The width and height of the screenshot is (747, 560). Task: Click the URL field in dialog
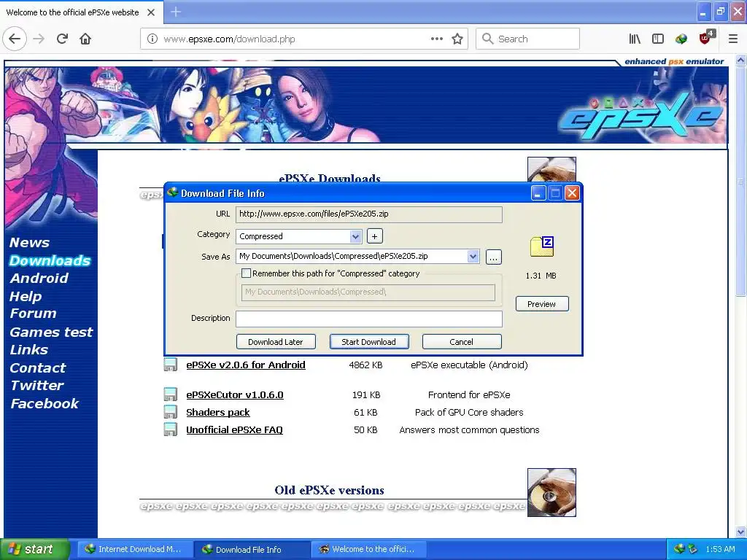point(368,214)
